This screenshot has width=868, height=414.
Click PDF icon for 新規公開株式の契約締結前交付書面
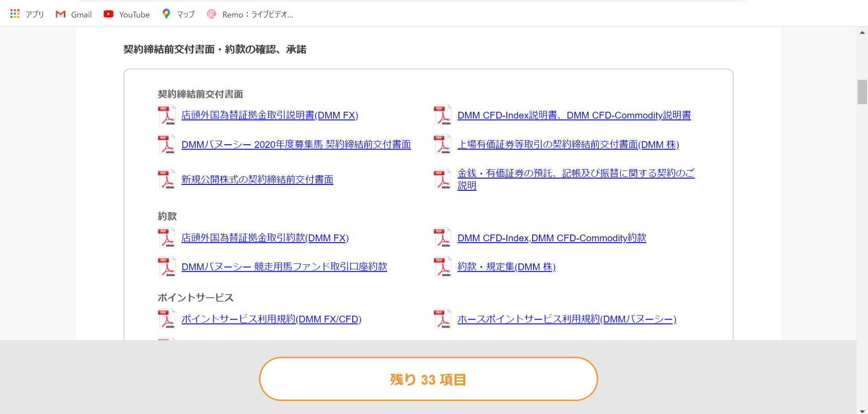166,179
